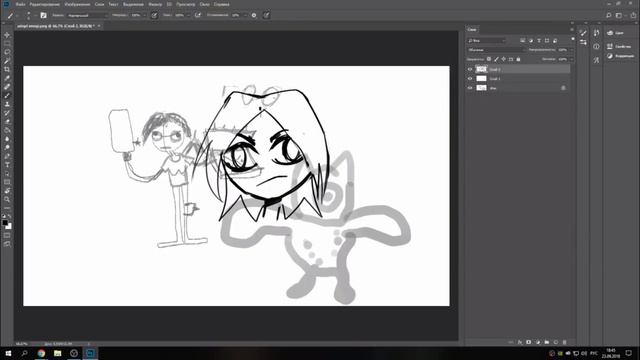Open smoothing options gear icon
Screen dimensions: 640x360
point(254,15)
